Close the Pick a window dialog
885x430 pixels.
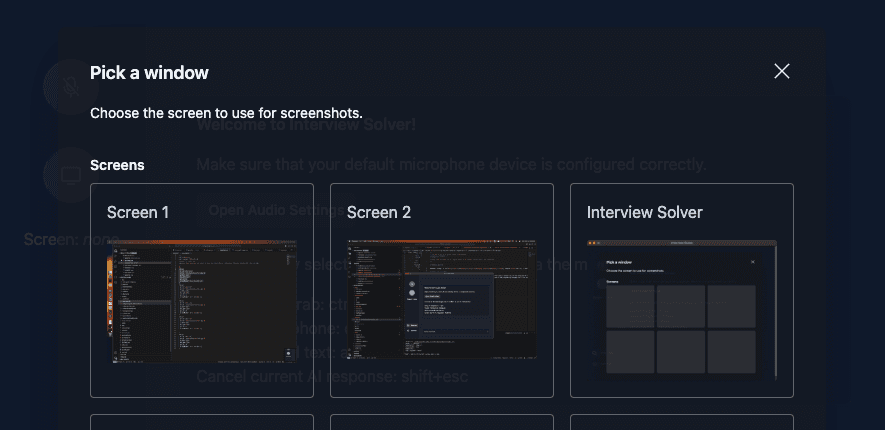(782, 71)
